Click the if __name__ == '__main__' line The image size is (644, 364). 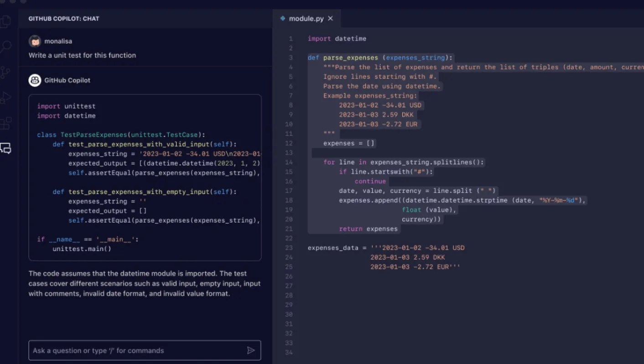(88, 239)
